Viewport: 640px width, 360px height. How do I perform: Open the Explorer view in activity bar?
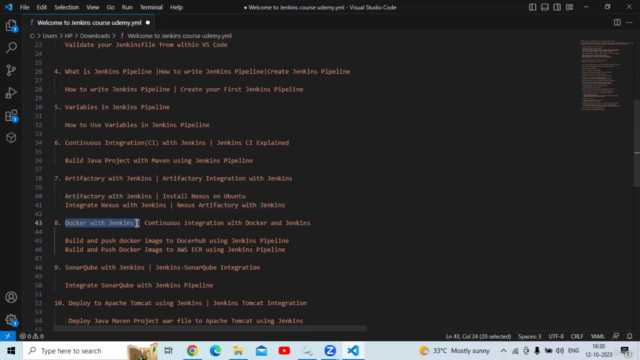click(x=11, y=25)
